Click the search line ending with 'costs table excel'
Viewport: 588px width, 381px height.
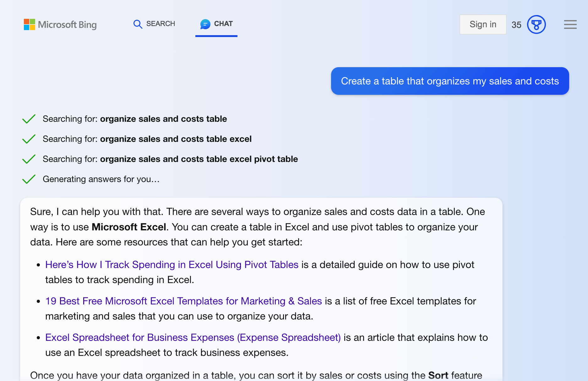point(147,139)
